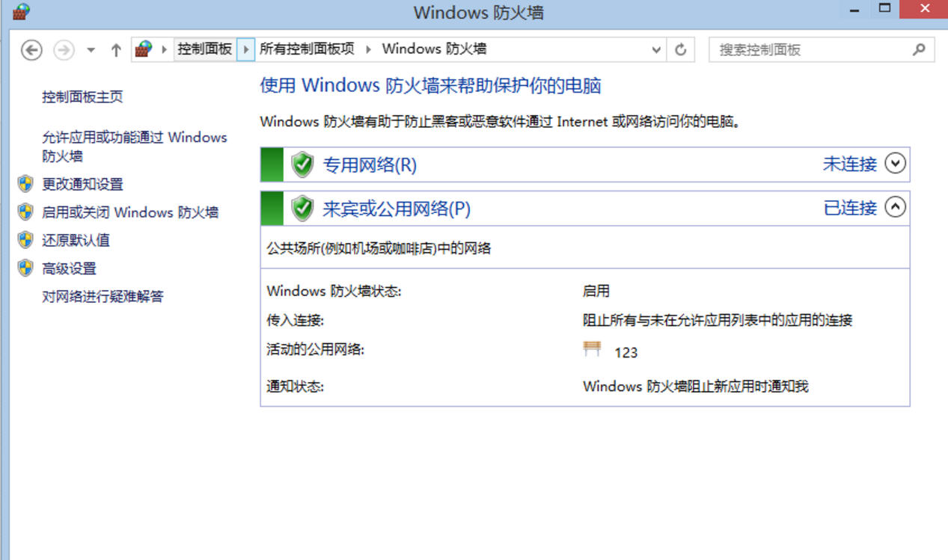Viewport: 948px width, 560px height.
Task: Select 控制面板 breadcrumb in address bar
Action: point(204,49)
